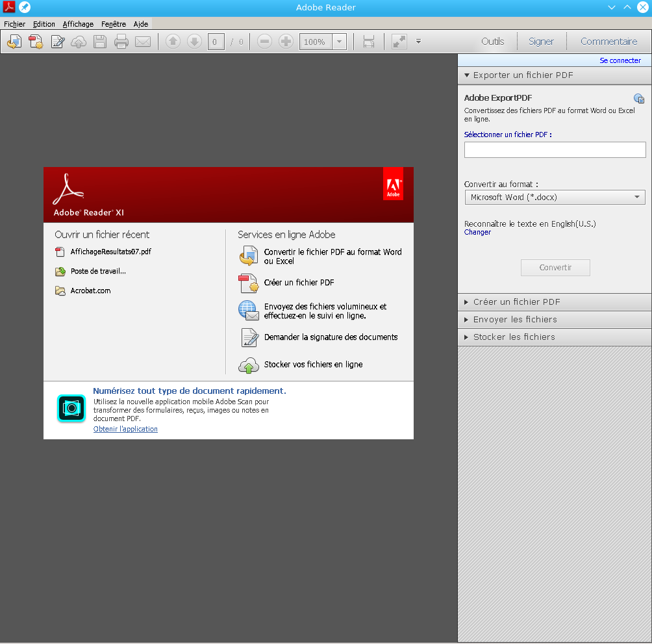Click the pin icon in the title bar
652x644 pixels.
pos(25,7)
